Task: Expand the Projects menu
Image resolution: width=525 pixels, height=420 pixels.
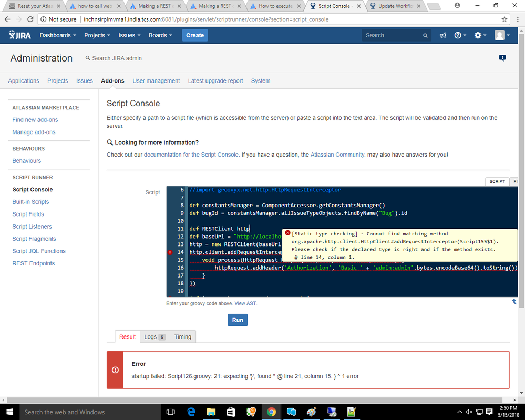Action: click(97, 35)
